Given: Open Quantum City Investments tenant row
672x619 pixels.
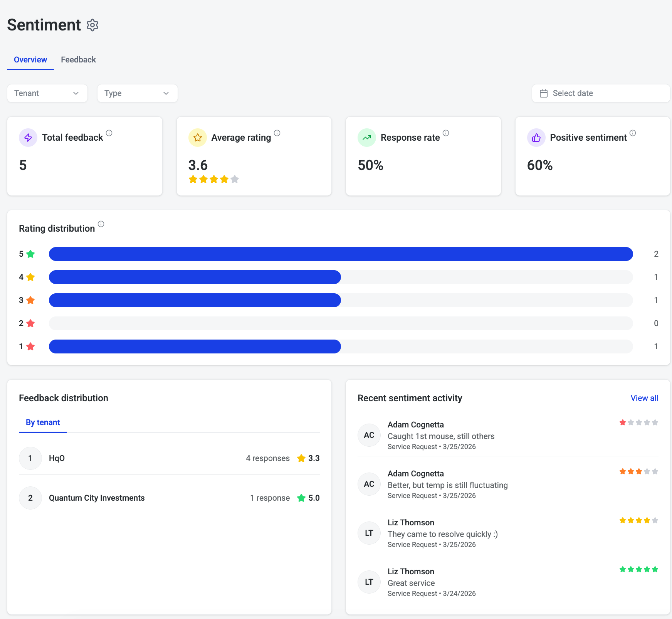Looking at the screenshot, I should [x=170, y=498].
